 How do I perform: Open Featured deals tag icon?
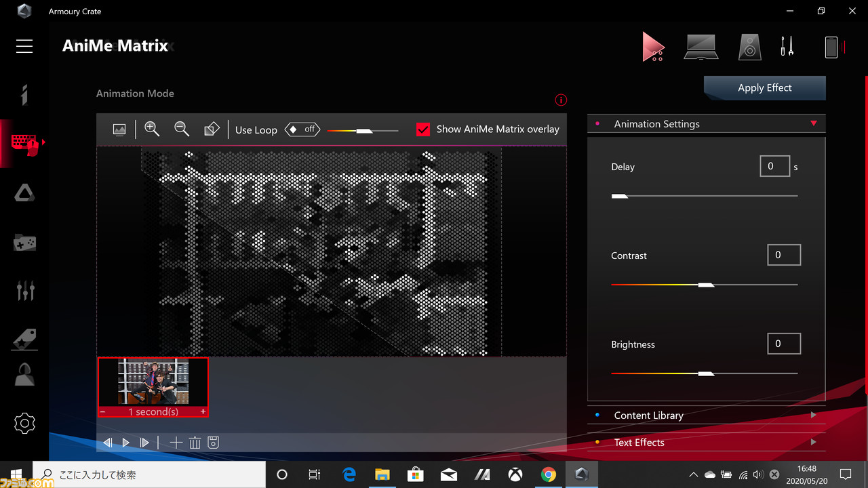(x=24, y=338)
